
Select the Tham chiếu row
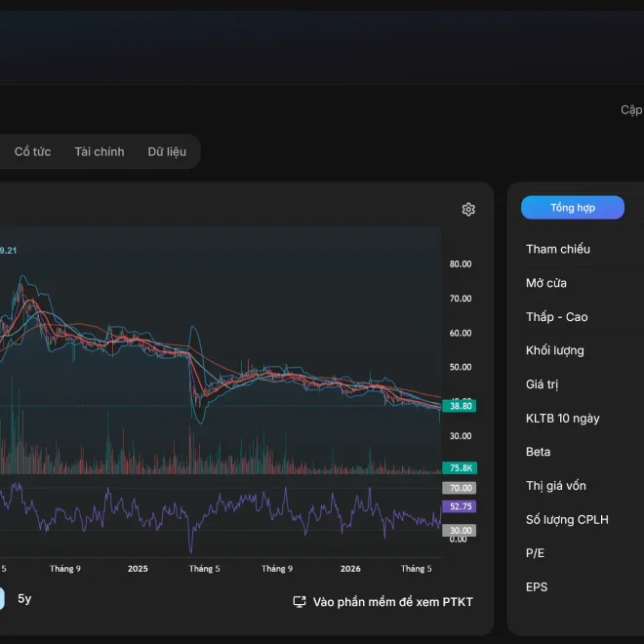tap(584, 249)
